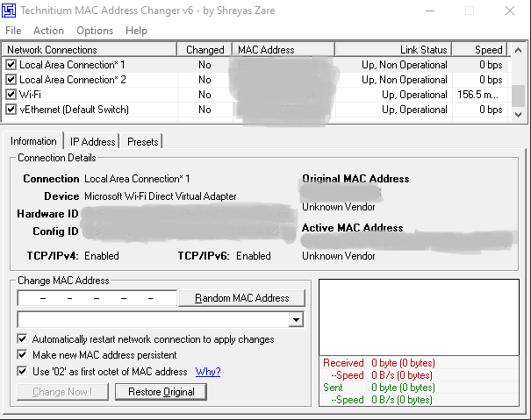
Task: Uncheck vEthernet (Default Switch) checkbox
Action: [x=11, y=109]
